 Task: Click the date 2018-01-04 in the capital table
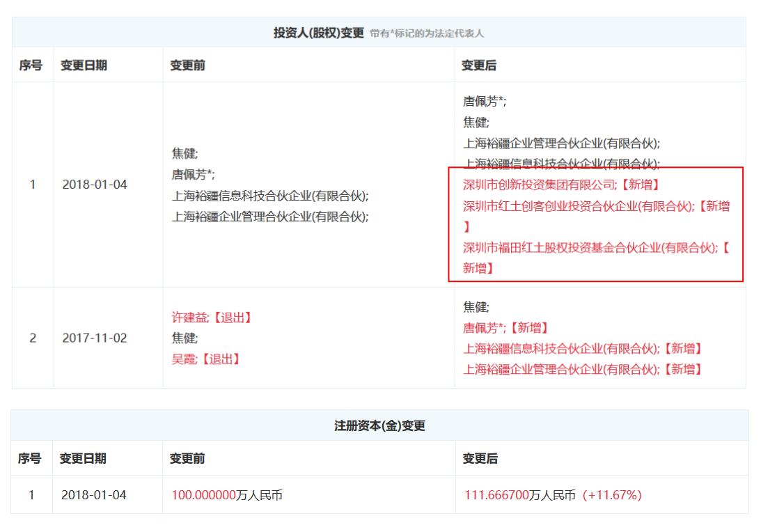pos(94,494)
